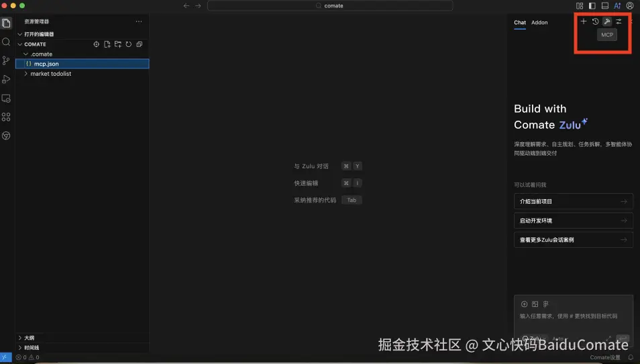Create a new folder in COMATE folder
The image size is (640, 364).
point(118,44)
